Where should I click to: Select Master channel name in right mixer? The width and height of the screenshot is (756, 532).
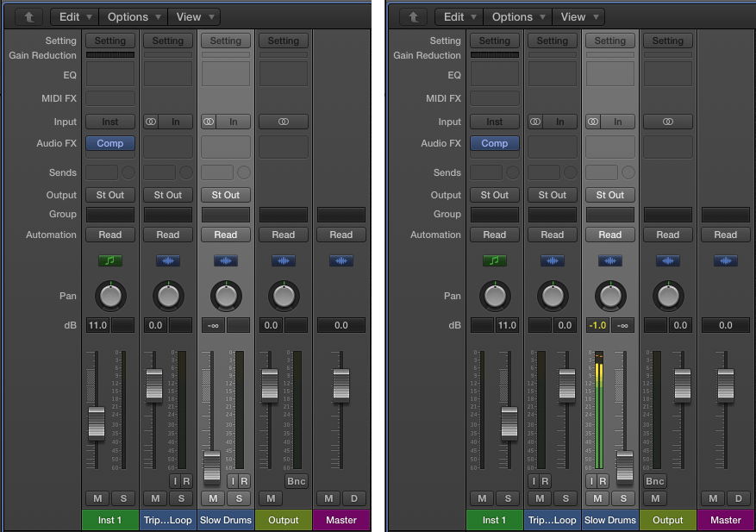pos(726,521)
